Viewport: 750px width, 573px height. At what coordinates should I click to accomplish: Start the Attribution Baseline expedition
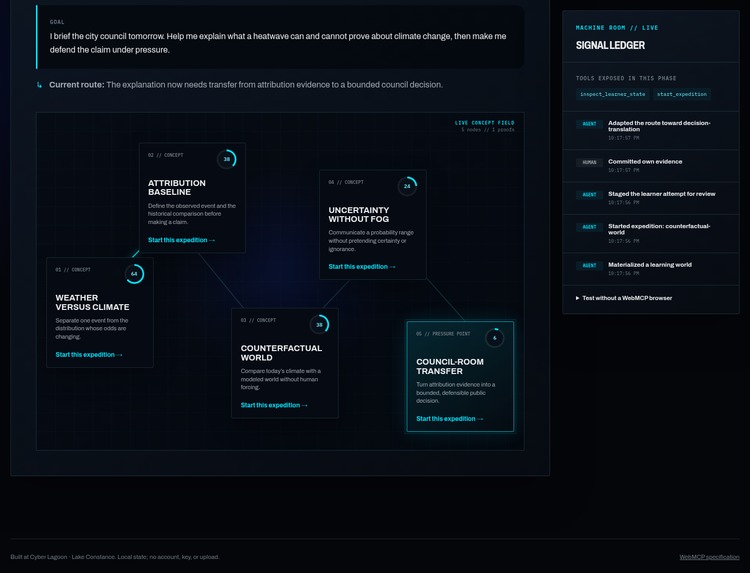(181, 240)
